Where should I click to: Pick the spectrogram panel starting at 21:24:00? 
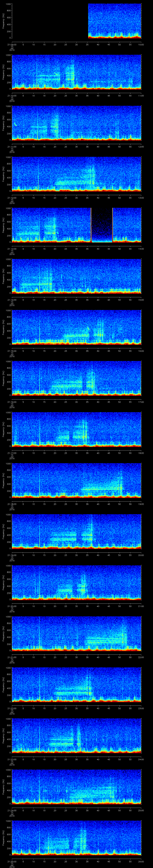pos(77,786)
